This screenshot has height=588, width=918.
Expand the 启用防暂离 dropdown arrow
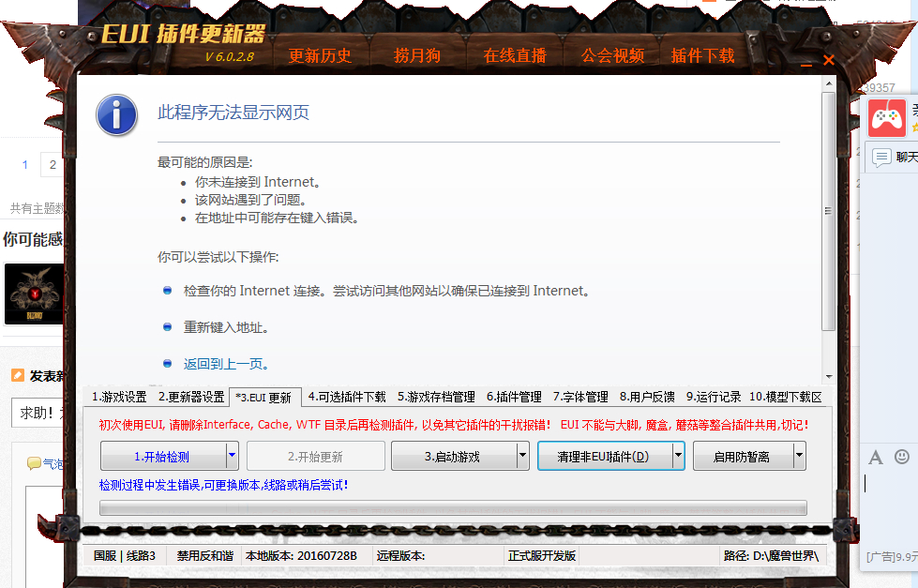[800, 456]
